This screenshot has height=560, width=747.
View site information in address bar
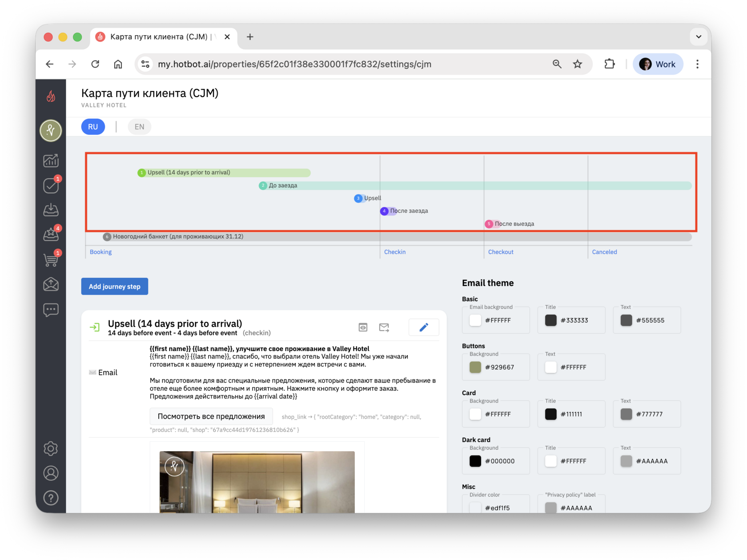(145, 64)
